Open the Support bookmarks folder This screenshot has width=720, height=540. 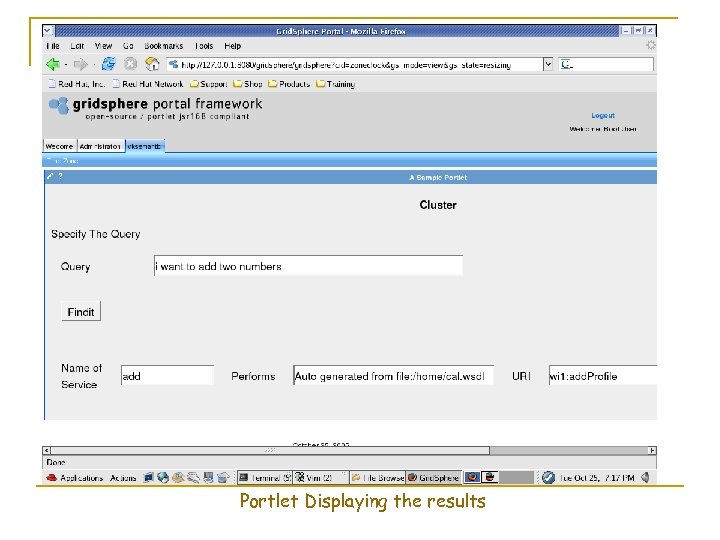(209, 84)
